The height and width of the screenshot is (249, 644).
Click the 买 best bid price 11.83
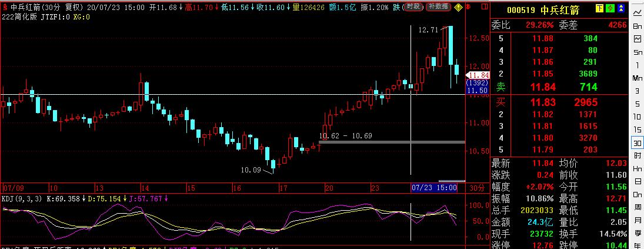[543, 102]
